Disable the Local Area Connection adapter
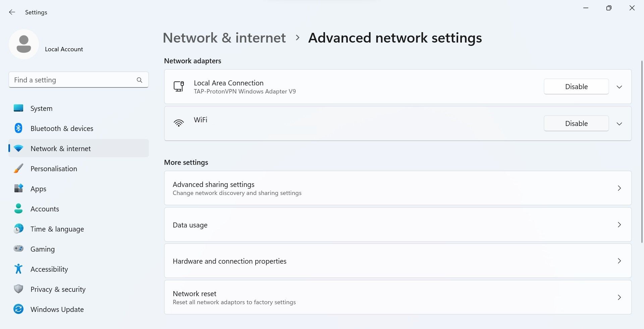 pos(576,87)
